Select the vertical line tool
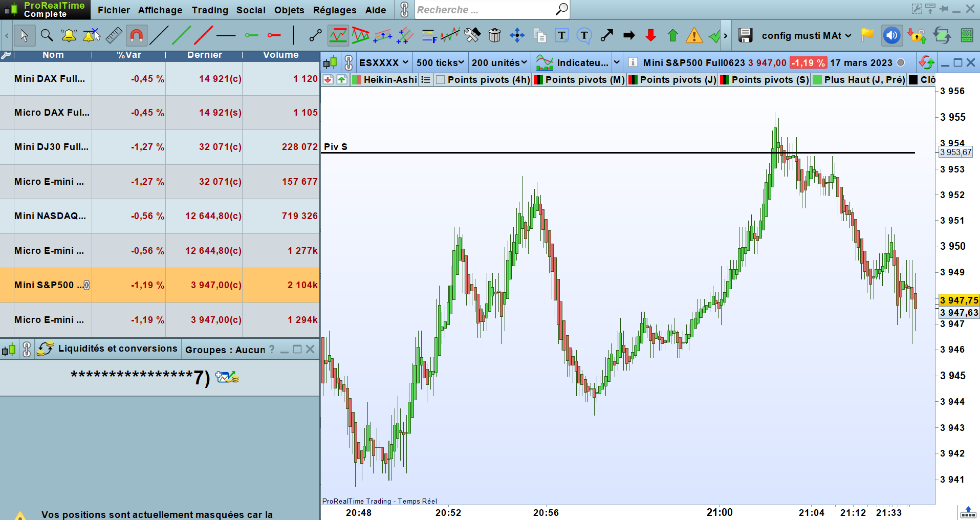 294,35
